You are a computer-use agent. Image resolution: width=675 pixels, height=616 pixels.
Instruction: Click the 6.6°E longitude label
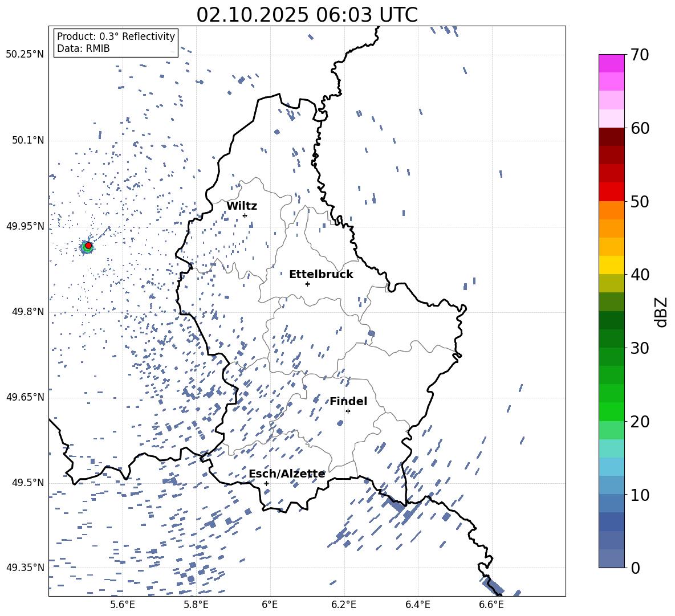click(x=491, y=605)
